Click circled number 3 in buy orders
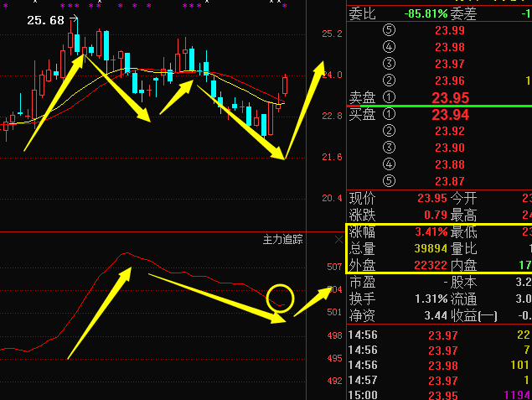The image size is (532, 400). (x=388, y=148)
